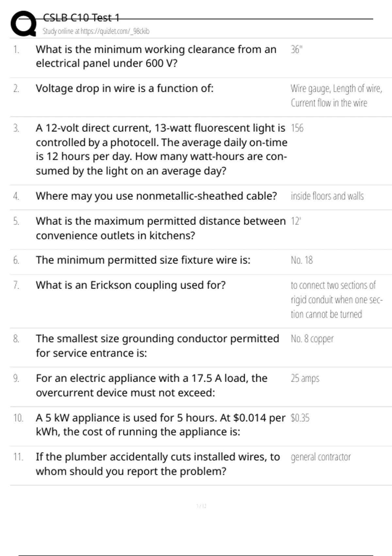The width and height of the screenshot is (392, 556).
Task: Click the $0.35 cost answer
Action: coord(300,418)
